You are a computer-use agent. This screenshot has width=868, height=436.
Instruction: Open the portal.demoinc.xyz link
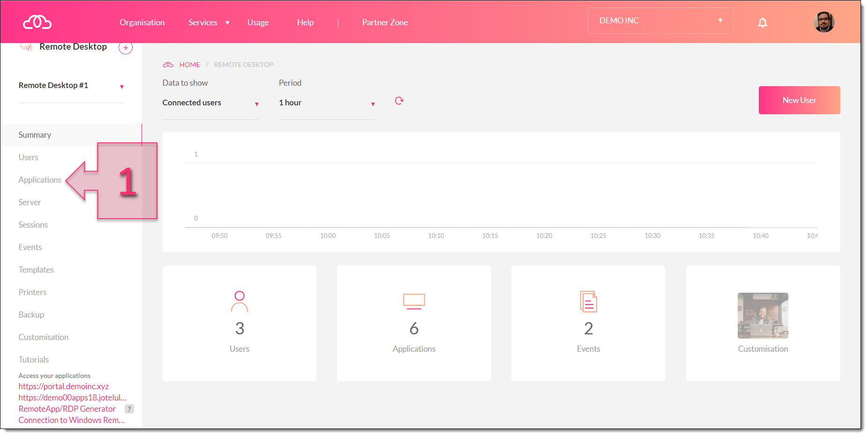click(x=64, y=386)
